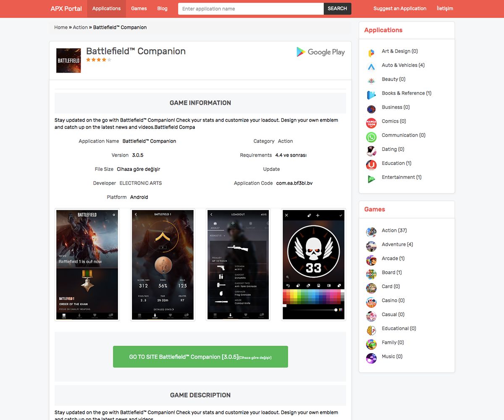The width and height of the screenshot is (504, 420).
Task: Click the version value 3.0.5
Action: click(138, 155)
